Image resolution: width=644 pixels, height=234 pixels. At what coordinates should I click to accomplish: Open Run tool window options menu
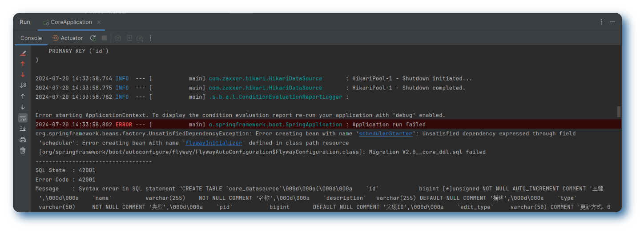pyautogui.click(x=602, y=22)
